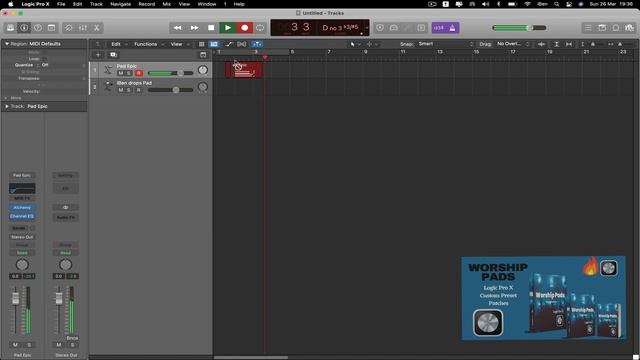Image resolution: width=640 pixels, height=360 pixels.
Task: Click the Alchemy instrument slot
Action: coord(22,207)
